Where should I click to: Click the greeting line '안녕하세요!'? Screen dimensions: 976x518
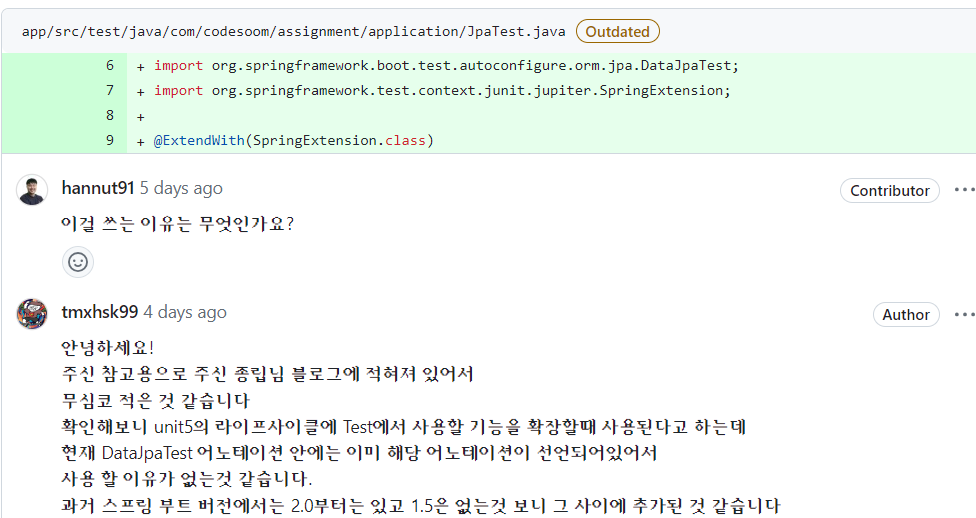coord(107,347)
